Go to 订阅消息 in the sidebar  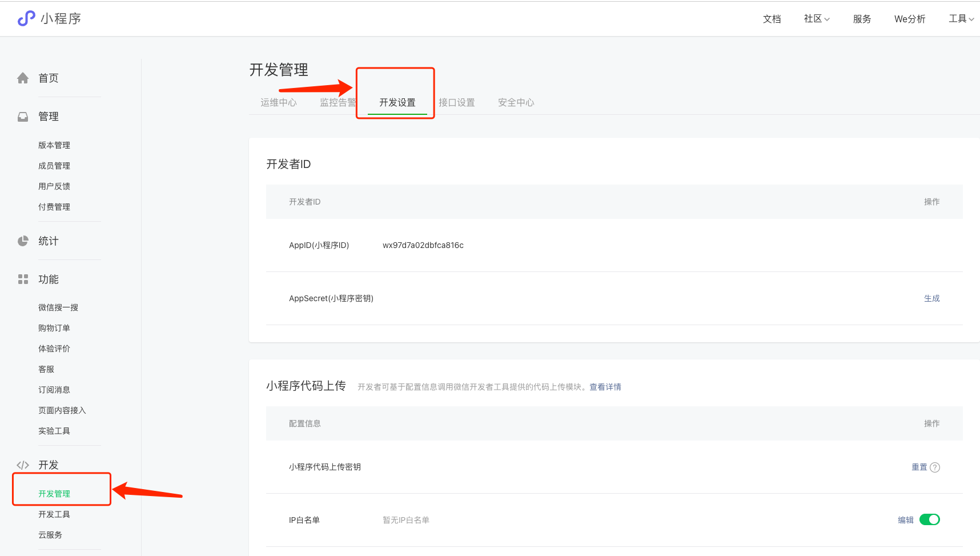tap(54, 390)
